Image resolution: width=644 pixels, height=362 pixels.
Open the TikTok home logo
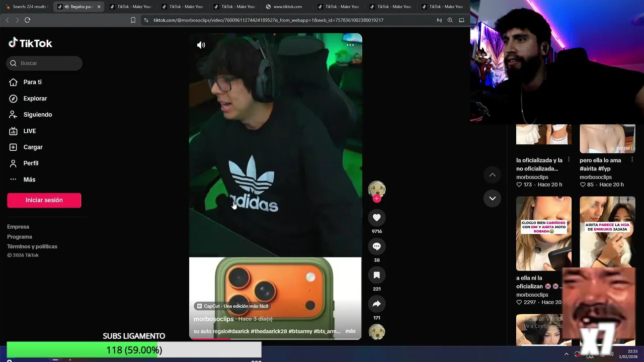30,43
